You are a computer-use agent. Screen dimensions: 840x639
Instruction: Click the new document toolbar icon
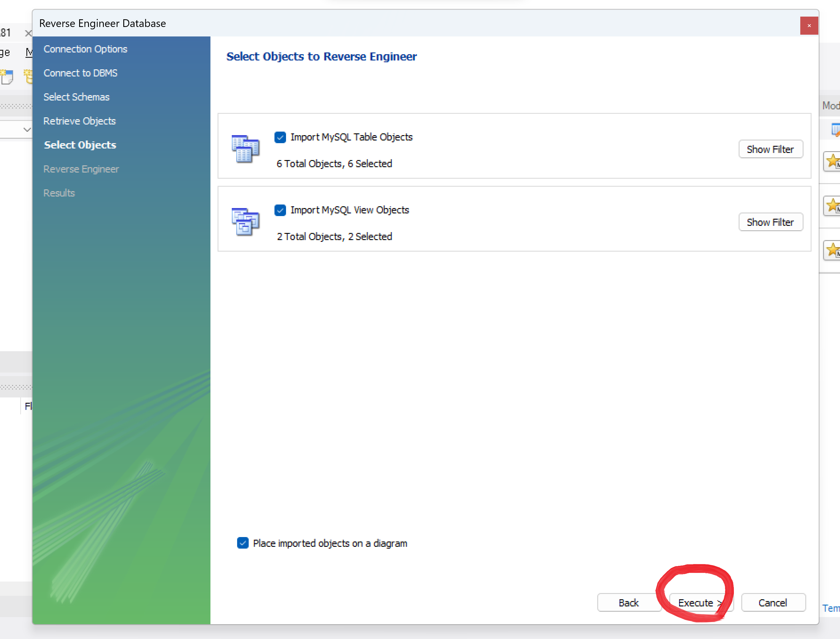coord(7,76)
